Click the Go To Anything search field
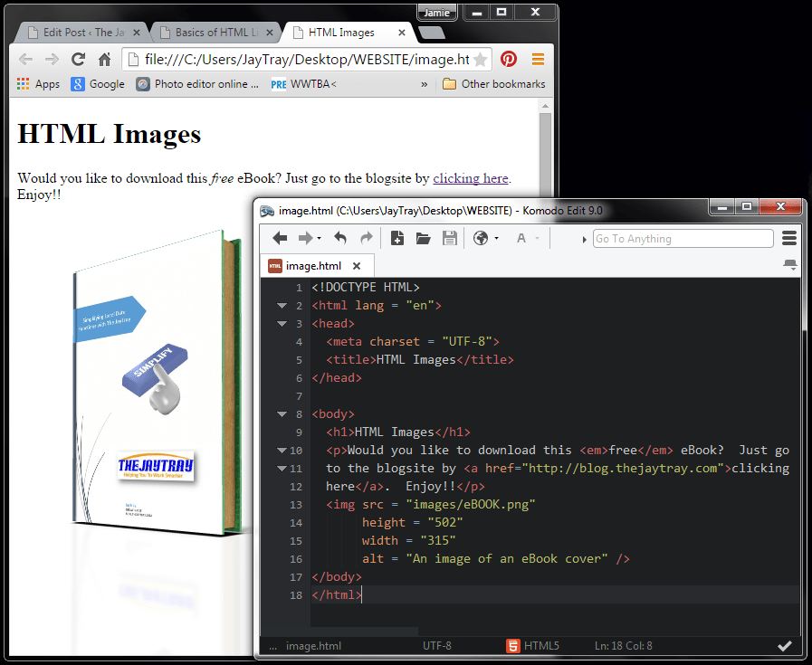The image size is (812, 665). coord(683,239)
